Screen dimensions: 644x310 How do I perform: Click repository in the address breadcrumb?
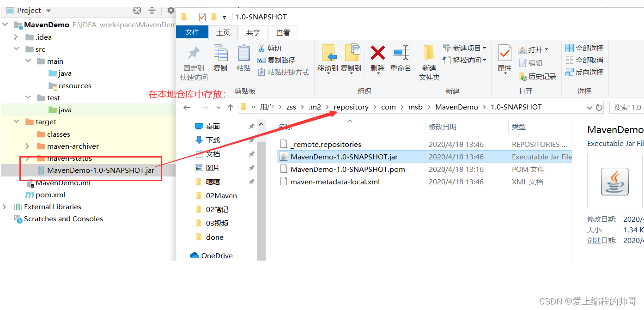point(351,107)
